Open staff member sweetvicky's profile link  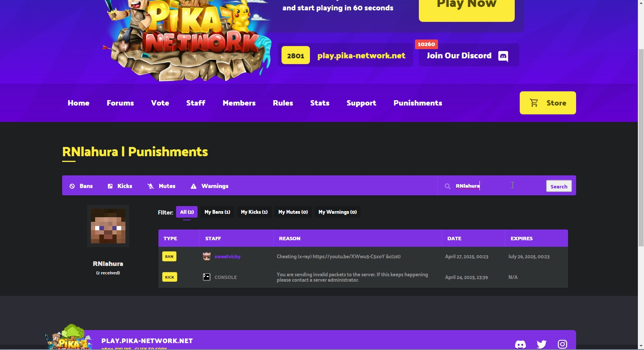tap(227, 256)
